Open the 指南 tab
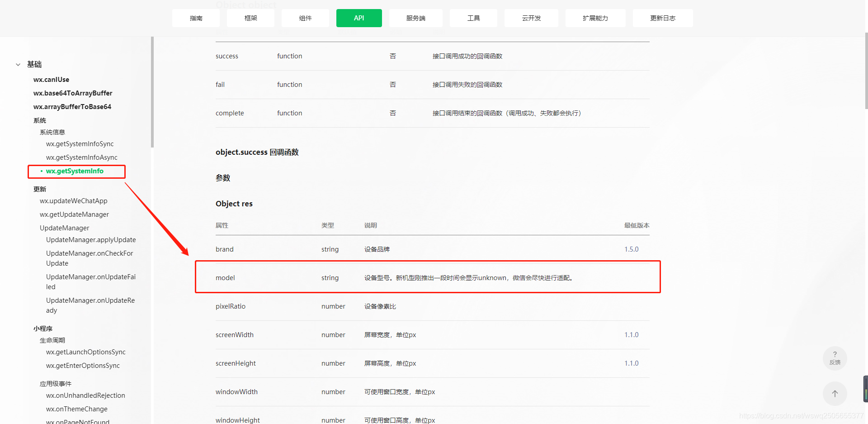Viewport: 868px width, 424px height. click(x=196, y=18)
